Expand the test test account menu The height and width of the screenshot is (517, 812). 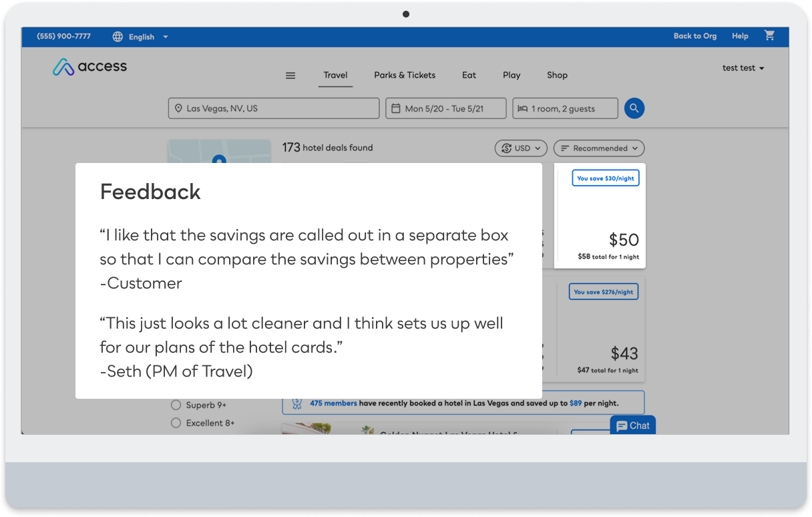click(x=743, y=68)
